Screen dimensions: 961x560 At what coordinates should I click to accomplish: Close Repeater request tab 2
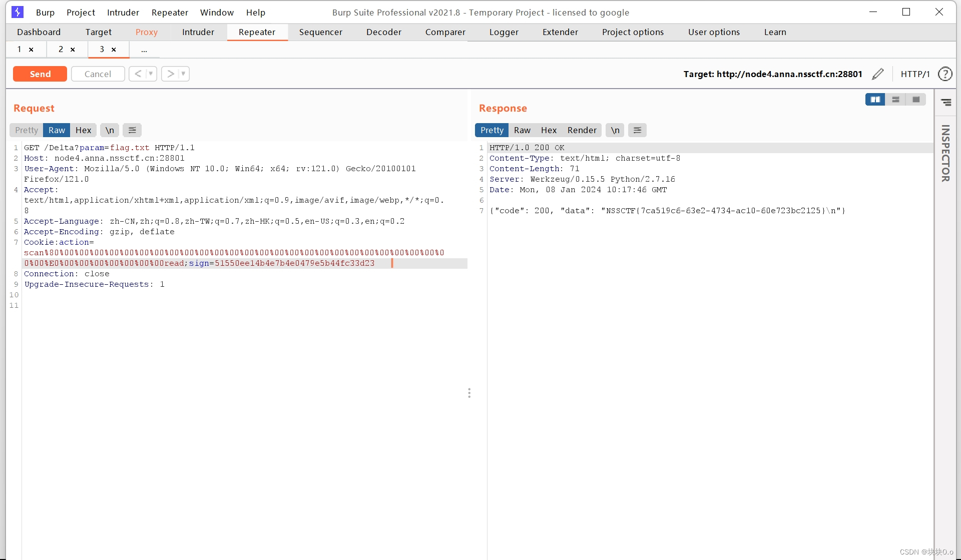tap(73, 50)
